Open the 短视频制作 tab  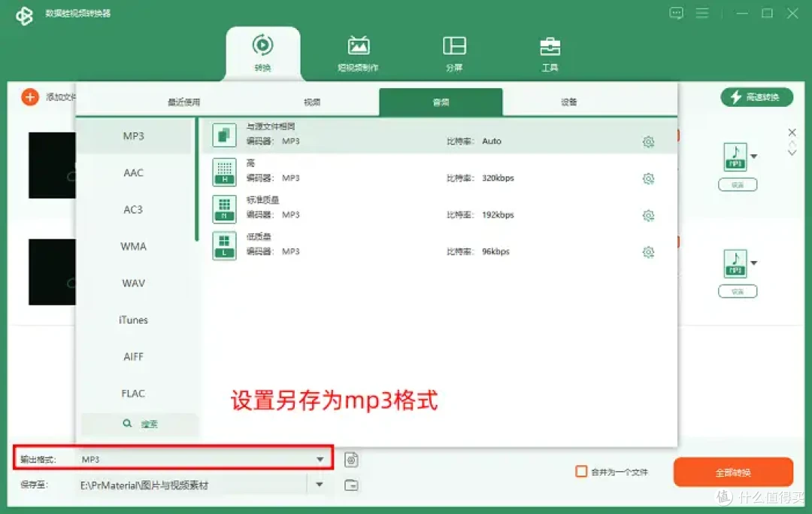coord(359,53)
